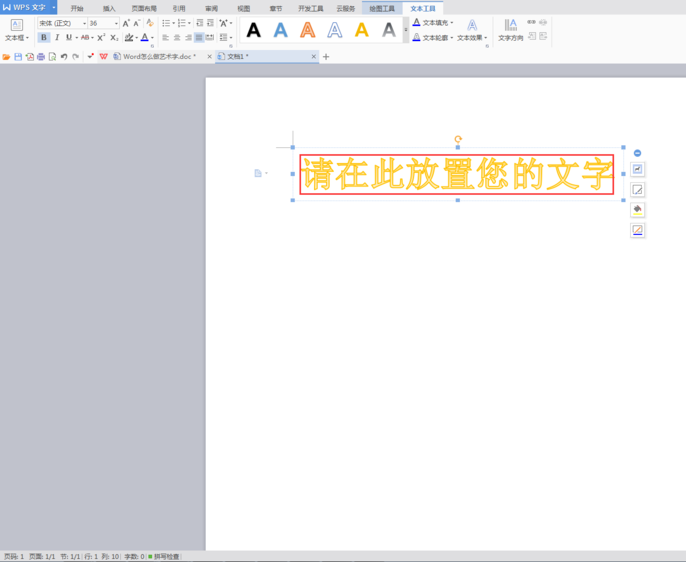Add new document tab plus

pos(326,57)
